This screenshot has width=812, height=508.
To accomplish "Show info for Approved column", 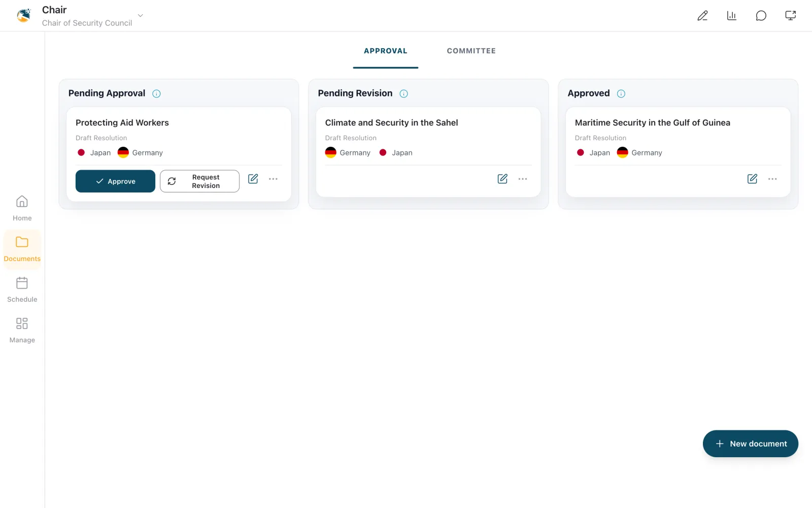I will [x=621, y=93].
